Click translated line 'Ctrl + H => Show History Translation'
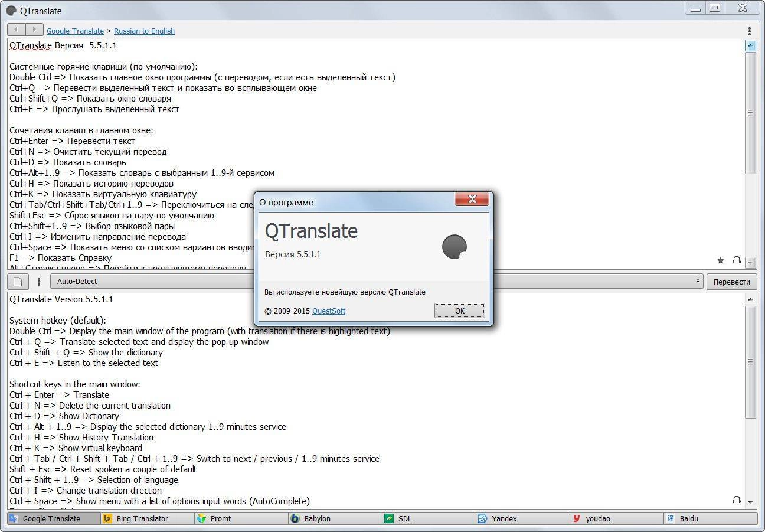This screenshot has height=532, width=765. coord(81,438)
